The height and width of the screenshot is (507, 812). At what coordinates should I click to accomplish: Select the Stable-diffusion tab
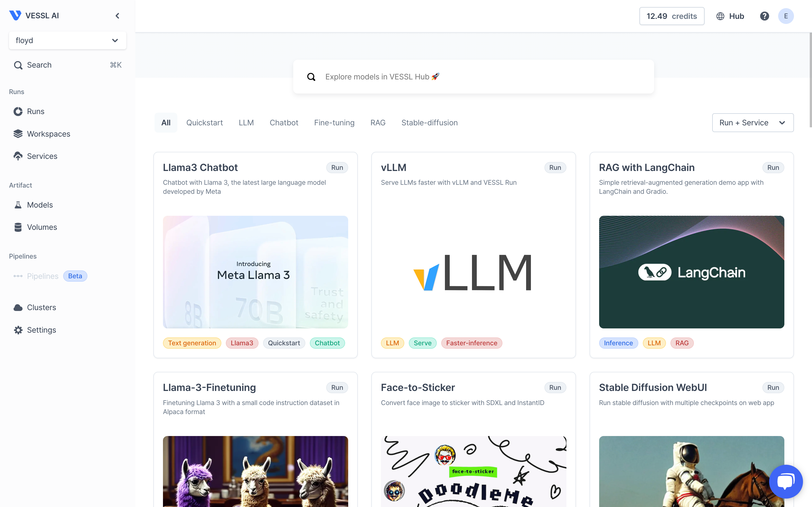[429, 123]
